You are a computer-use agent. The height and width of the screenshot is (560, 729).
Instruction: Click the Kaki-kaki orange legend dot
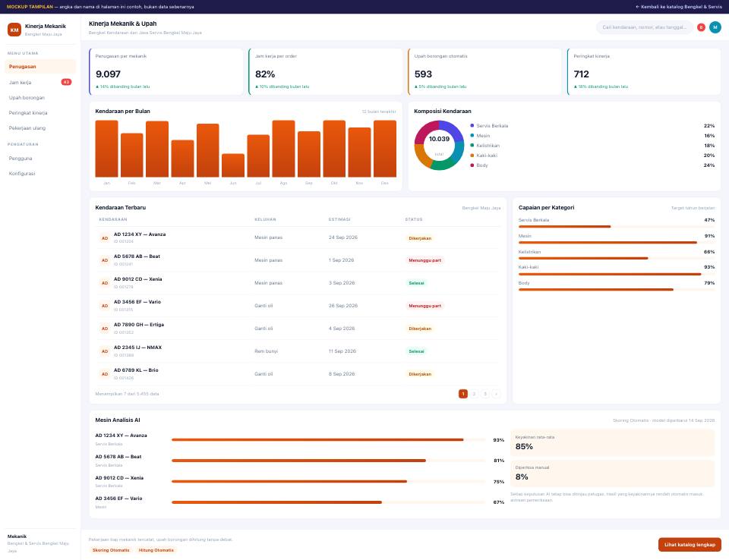click(x=472, y=156)
